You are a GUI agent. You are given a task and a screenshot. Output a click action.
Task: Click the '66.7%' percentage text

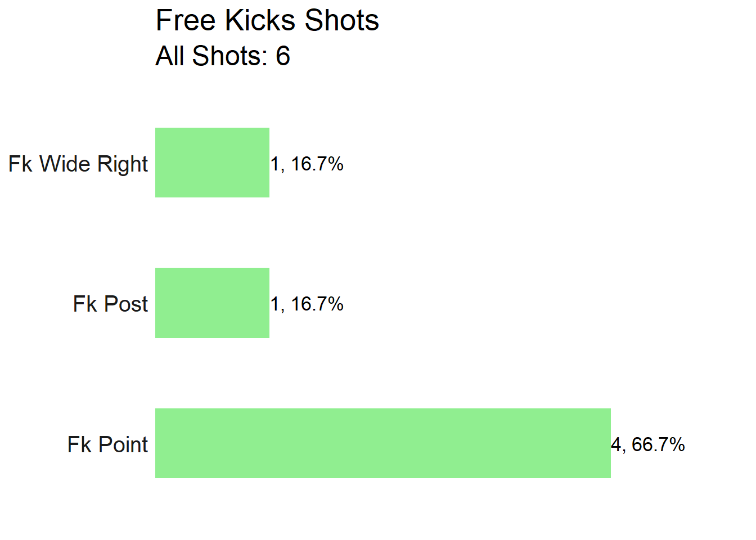pyautogui.click(x=658, y=444)
